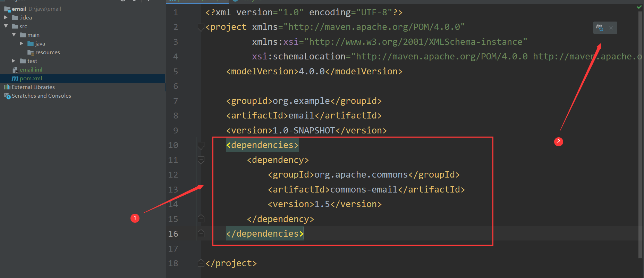Expand the java folder arrow
The image size is (644, 278).
[22, 43]
